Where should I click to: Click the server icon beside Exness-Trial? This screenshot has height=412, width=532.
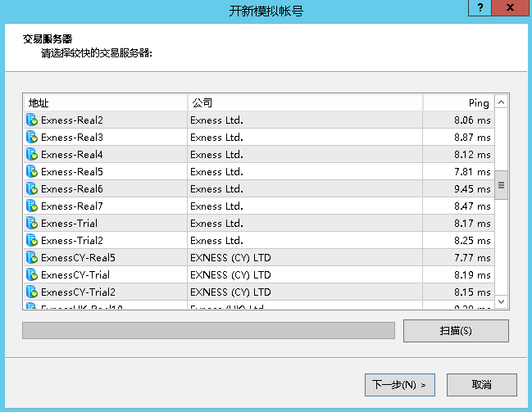pyautogui.click(x=32, y=224)
